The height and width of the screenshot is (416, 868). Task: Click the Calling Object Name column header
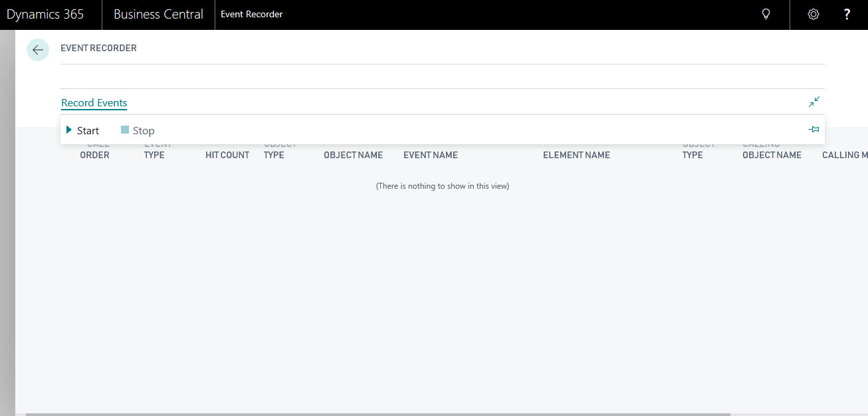pos(771,150)
